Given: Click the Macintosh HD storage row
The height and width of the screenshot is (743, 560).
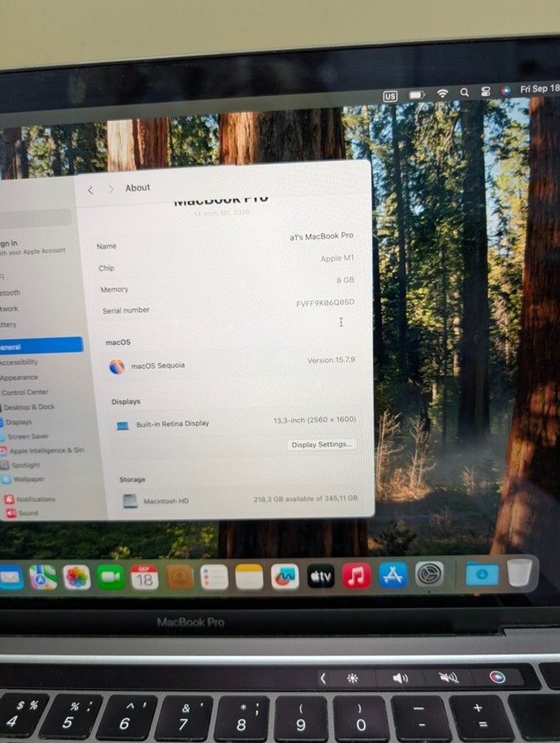Looking at the screenshot, I should [x=238, y=499].
